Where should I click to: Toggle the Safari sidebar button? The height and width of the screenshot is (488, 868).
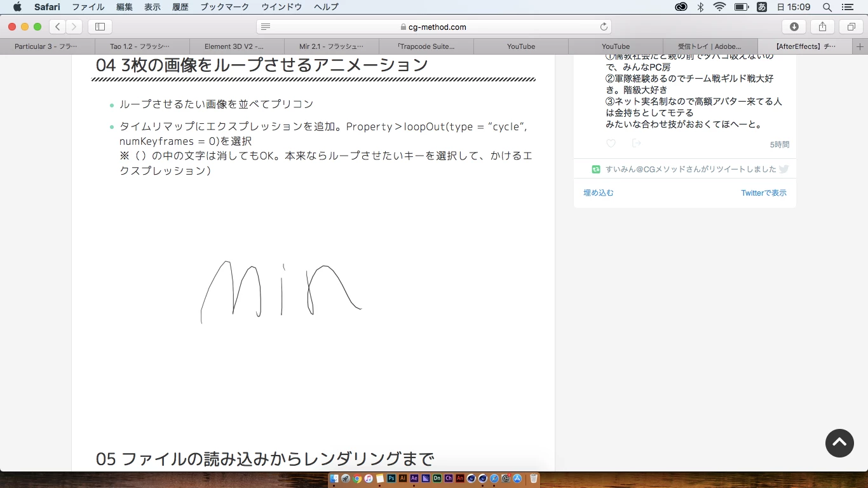tap(100, 27)
